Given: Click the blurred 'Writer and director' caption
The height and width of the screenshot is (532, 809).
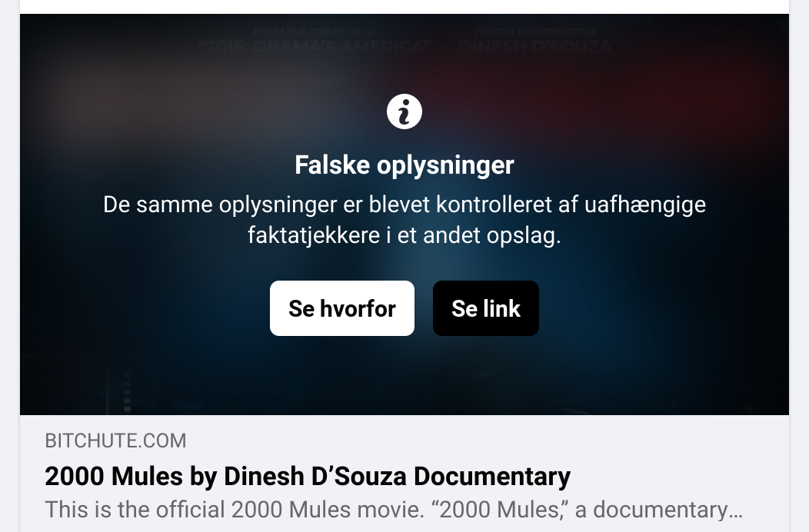Looking at the screenshot, I should [535, 32].
